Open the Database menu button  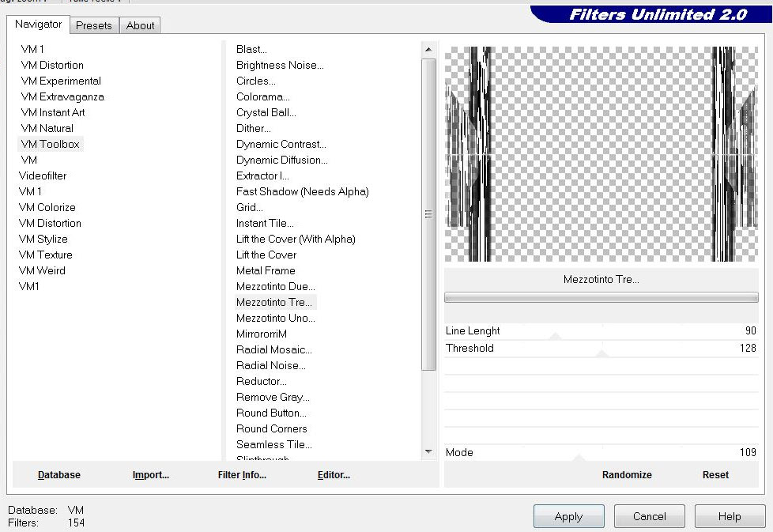59,475
